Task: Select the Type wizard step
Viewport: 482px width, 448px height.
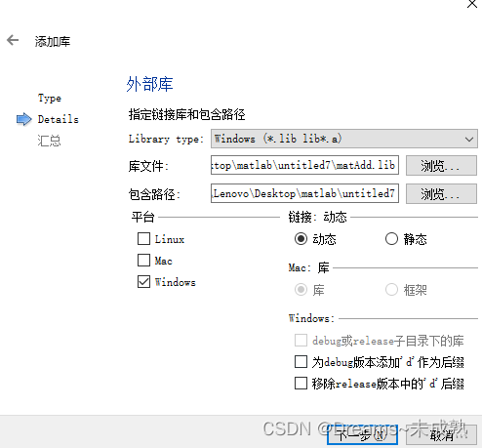Action: (50, 99)
